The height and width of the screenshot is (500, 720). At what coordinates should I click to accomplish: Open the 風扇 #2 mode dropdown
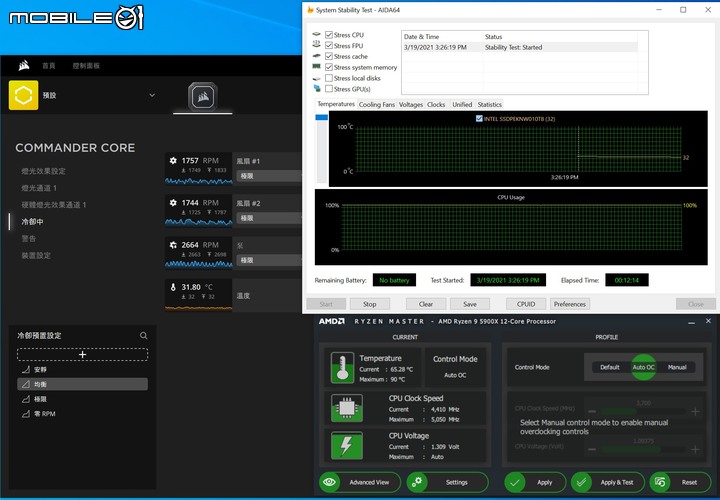(269, 218)
